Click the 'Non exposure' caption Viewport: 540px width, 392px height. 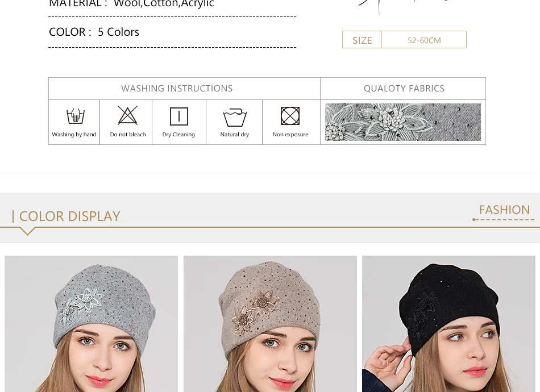point(290,135)
